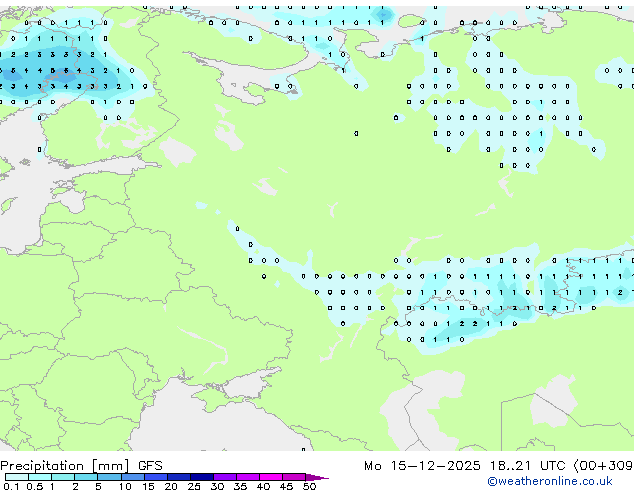Screen dimensions: 634x490
Task: Click the 1–2 mm legend color box
Action: [x=63, y=477]
